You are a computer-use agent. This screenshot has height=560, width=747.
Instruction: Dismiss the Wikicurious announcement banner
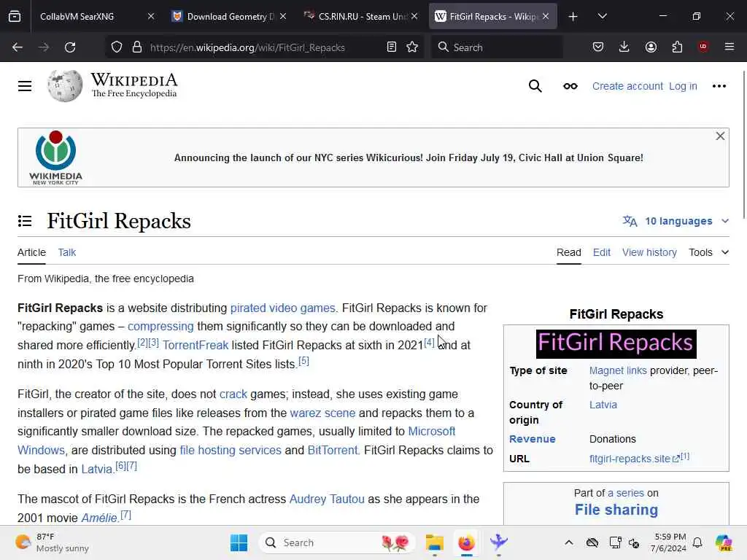coord(720,136)
